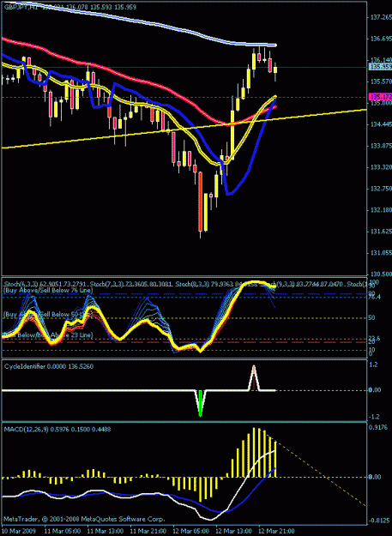Image resolution: width=392 pixels, height=536 pixels.
Task: Click the 131.055 price axis label
Action: [x=382, y=253]
